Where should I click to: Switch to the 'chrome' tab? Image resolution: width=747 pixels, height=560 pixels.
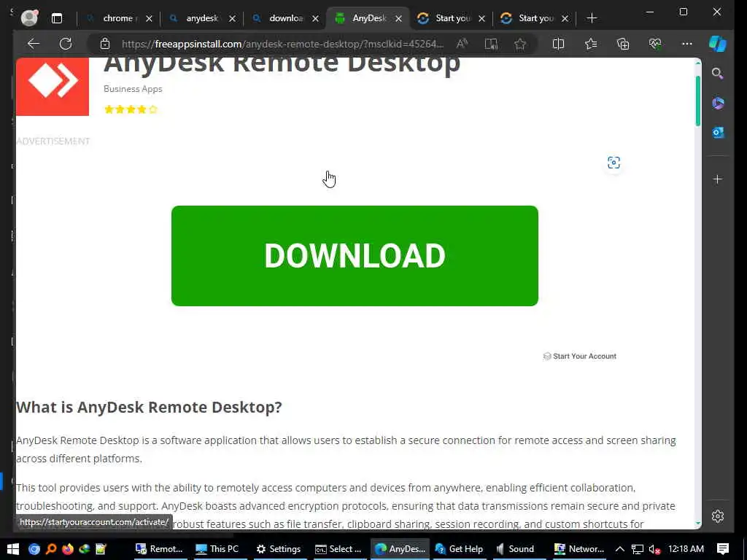pos(117,18)
